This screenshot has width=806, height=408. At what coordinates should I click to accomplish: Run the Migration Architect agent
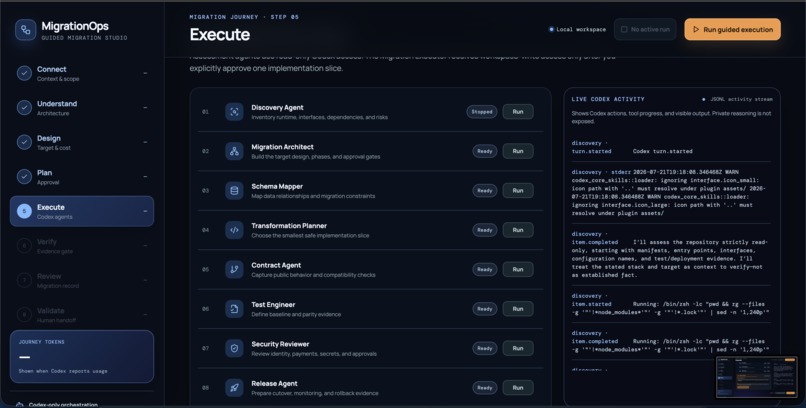pos(518,151)
